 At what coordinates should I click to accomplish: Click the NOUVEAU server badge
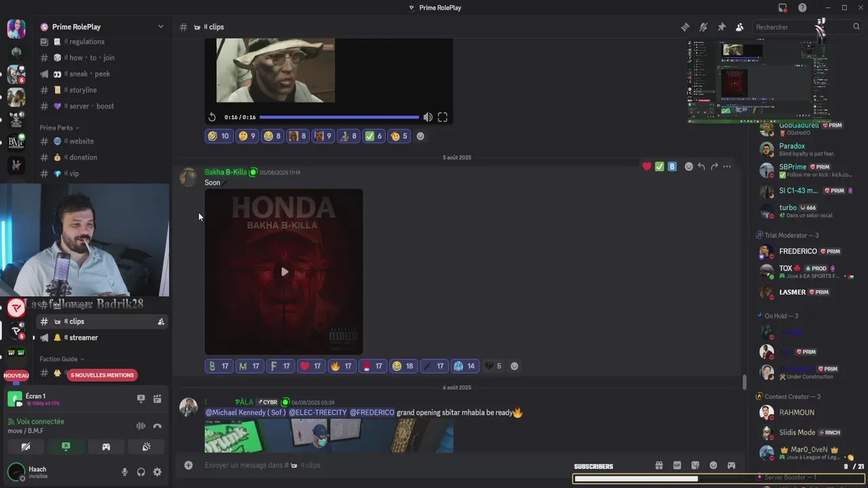[16, 375]
